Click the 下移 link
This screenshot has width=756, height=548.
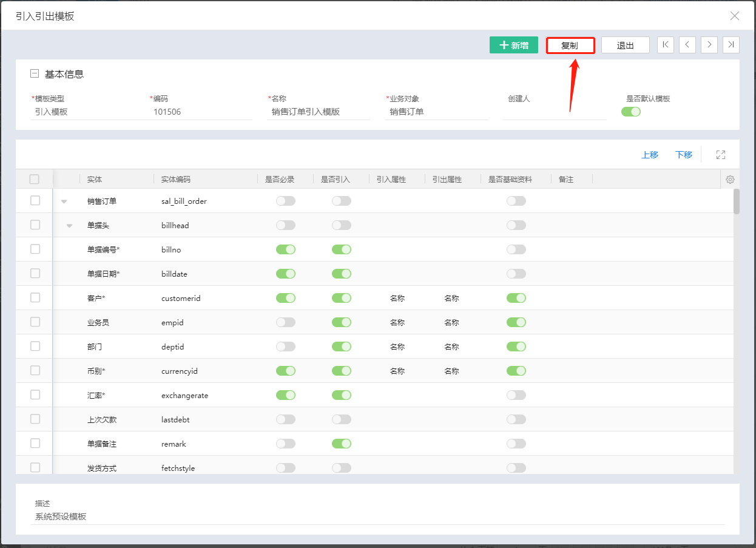point(684,155)
